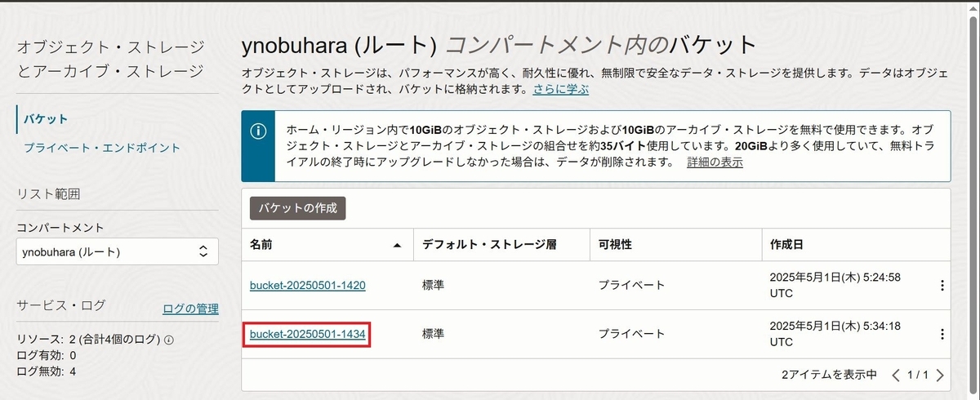Open the ログの管理 link
Viewport: 980px width, 400px height.
(x=190, y=309)
